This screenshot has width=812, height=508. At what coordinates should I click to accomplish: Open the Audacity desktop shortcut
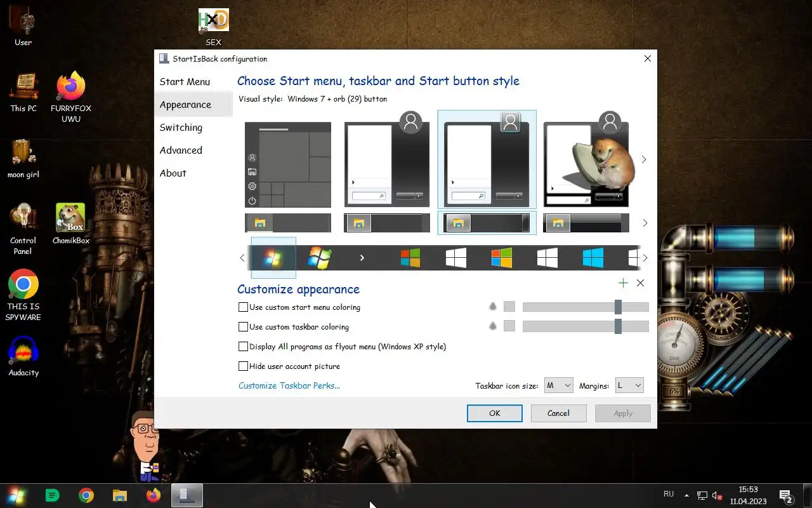pos(23,356)
